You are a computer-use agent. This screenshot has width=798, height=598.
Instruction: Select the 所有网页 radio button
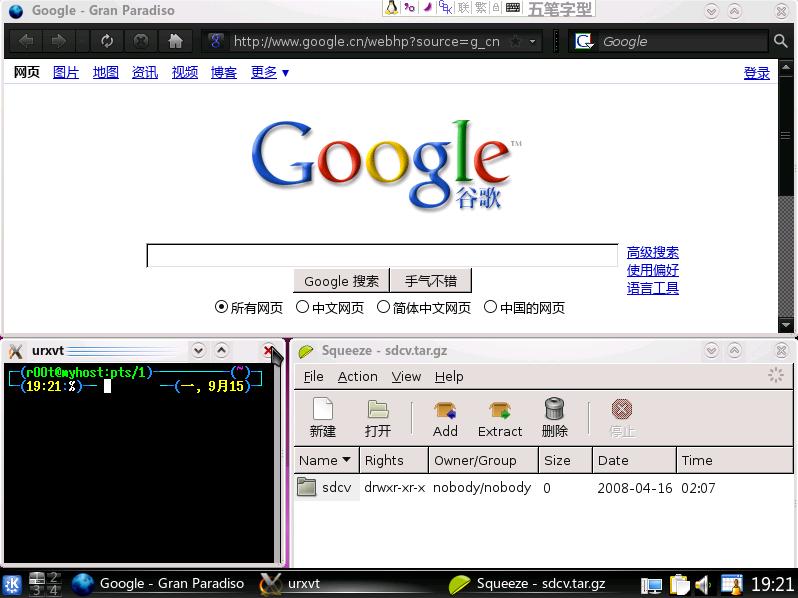click(222, 307)
